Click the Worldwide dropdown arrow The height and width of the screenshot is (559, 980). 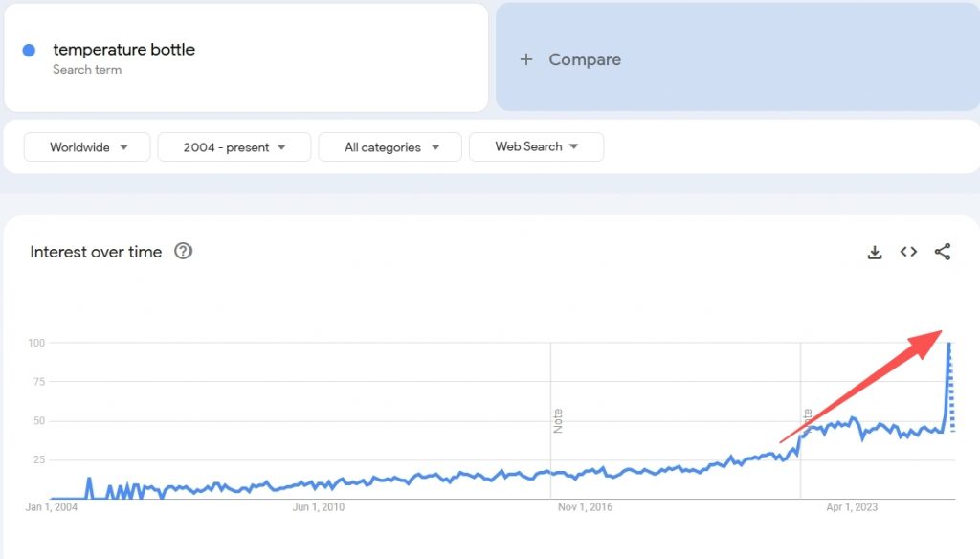pos(123,147)
